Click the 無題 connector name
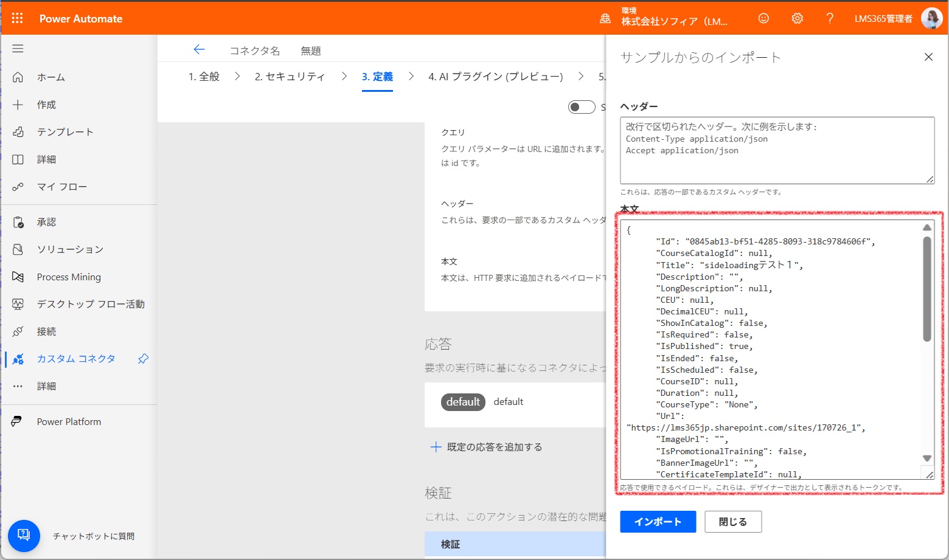 [x=311, y=51]
